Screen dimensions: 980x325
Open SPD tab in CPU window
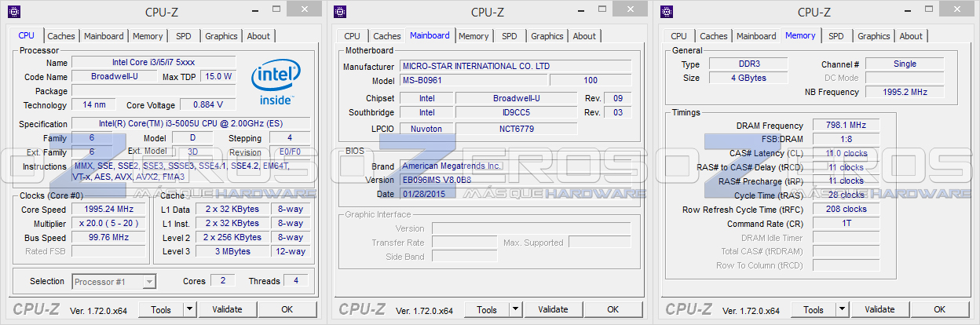click(183, 36)
